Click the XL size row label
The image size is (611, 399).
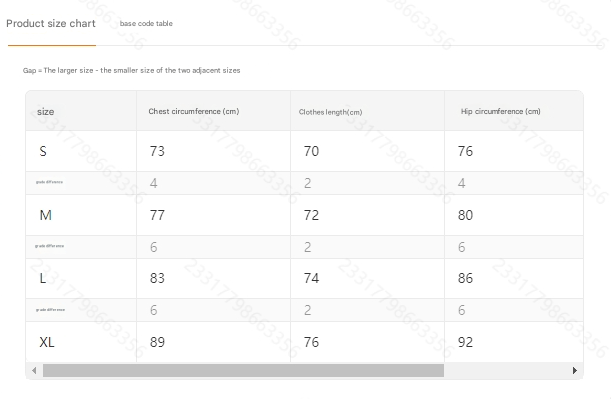pyautogui.click(x=47, y=342)
